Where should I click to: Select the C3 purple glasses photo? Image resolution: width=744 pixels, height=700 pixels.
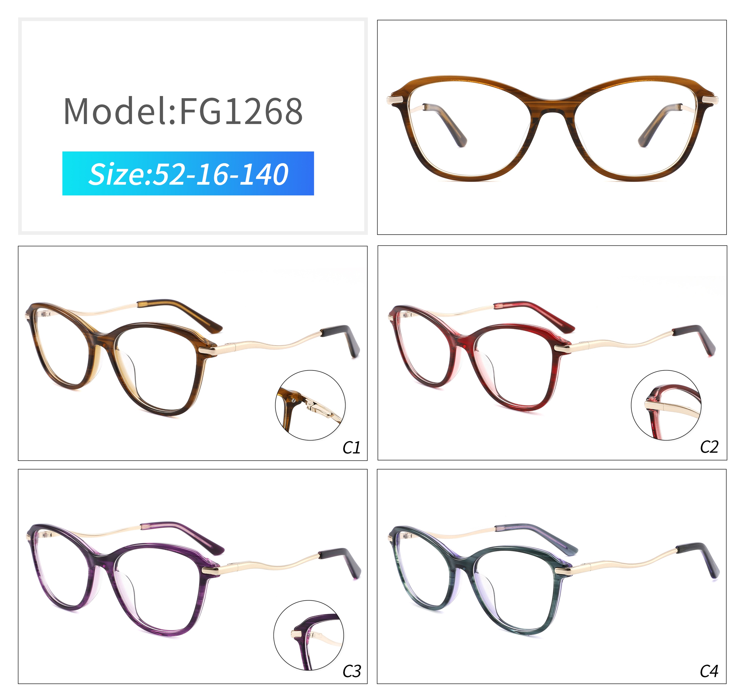point(192,577)
